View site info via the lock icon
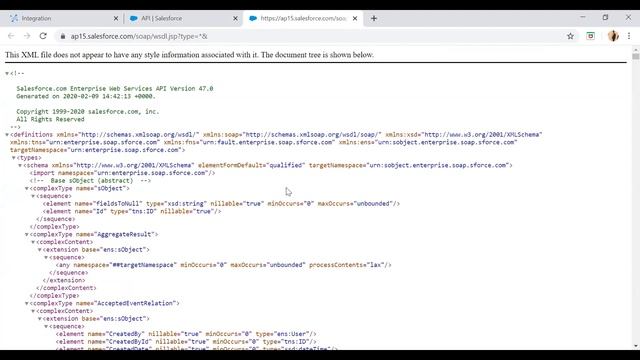Screen dimensions: 640x360 pyautogui.click(x=62, y=36)
